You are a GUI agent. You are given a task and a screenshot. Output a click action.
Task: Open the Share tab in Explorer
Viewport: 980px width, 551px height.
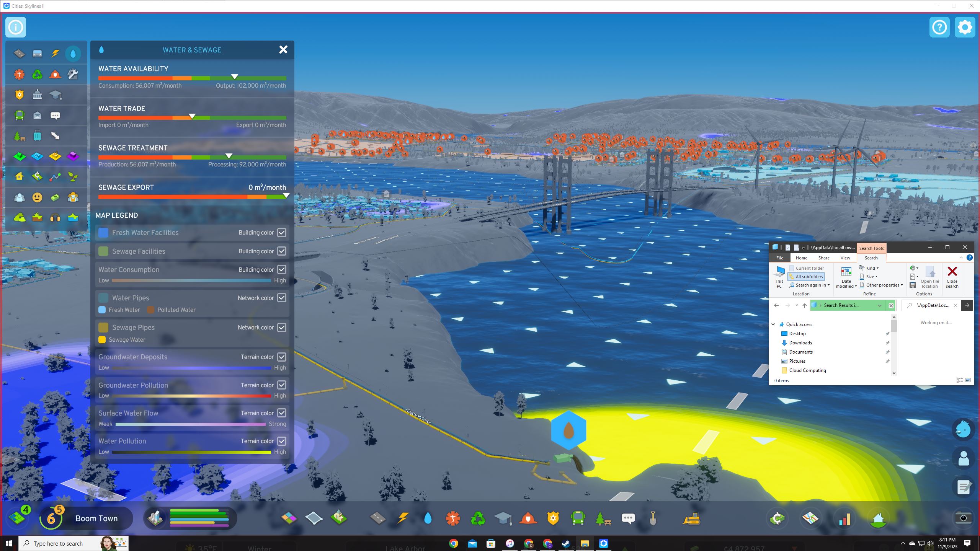pyautogui.click(x=823, y=258)
